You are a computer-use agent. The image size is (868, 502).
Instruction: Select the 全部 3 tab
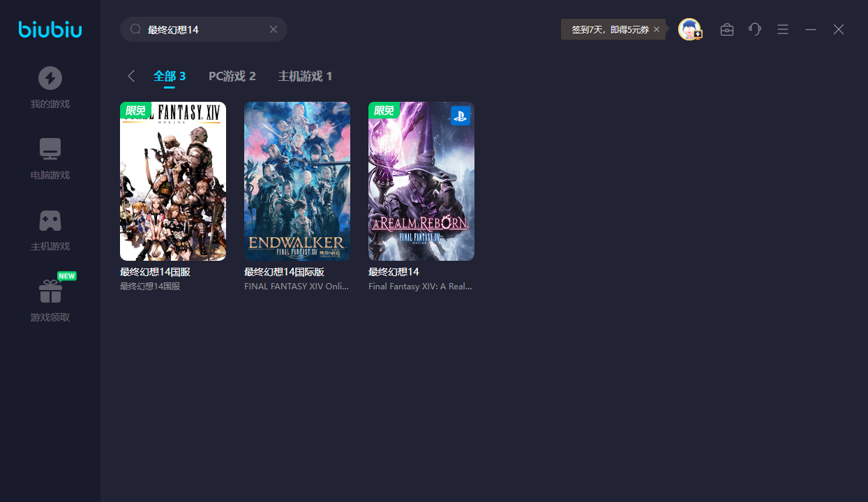170,76
